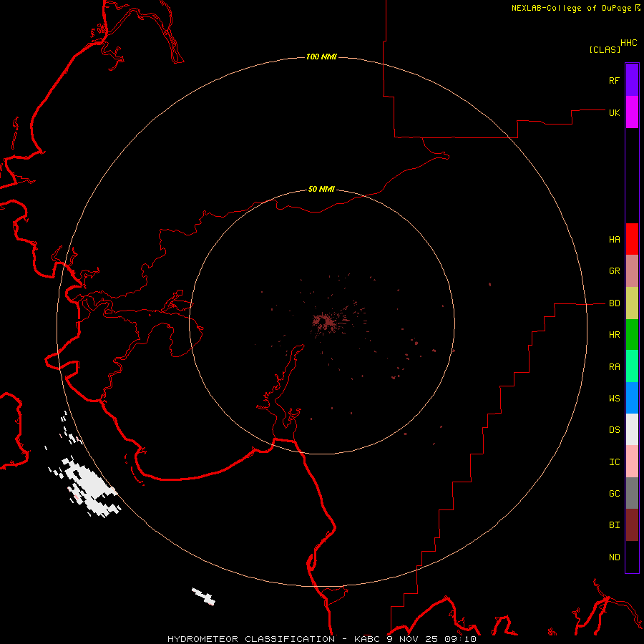Click the "HYDROMETEOR CLASSIFICATION" title text
Screen dimensions: 644x644
251,639
